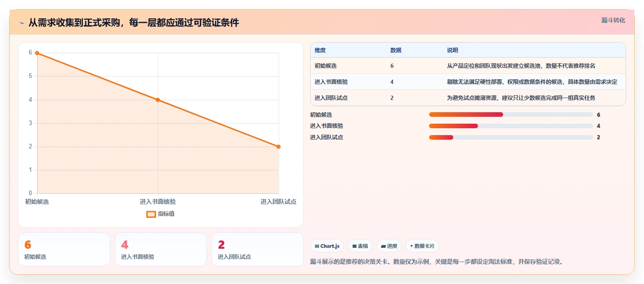The width and height of the screenshot is (644, 284).
Task: Click the lightning icon beside the header title
Action: [21, 23]
